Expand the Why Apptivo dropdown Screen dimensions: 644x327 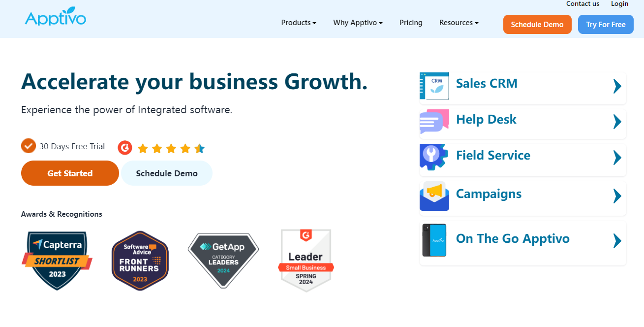[358, 23]
